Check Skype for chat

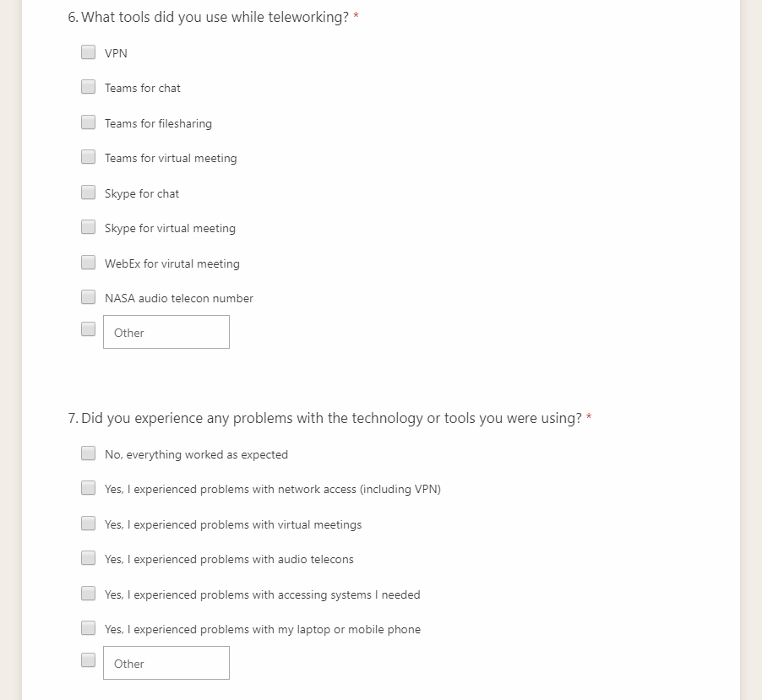89,193
